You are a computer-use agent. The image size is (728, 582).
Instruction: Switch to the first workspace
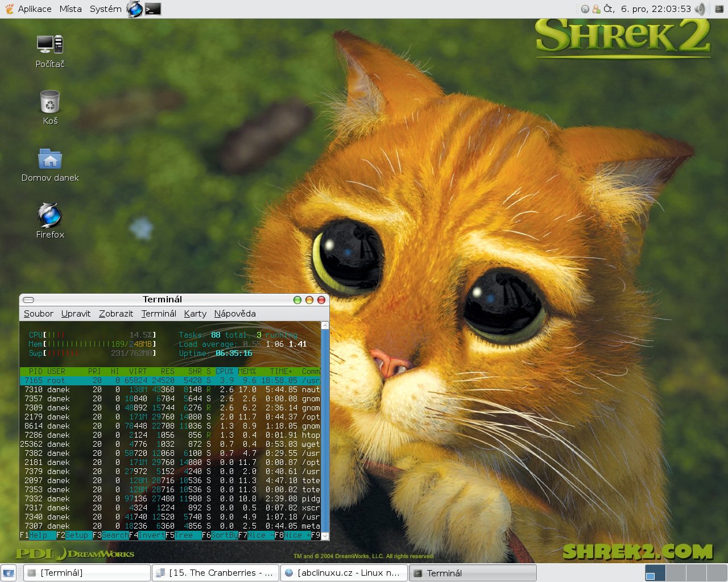pos(655,573)
